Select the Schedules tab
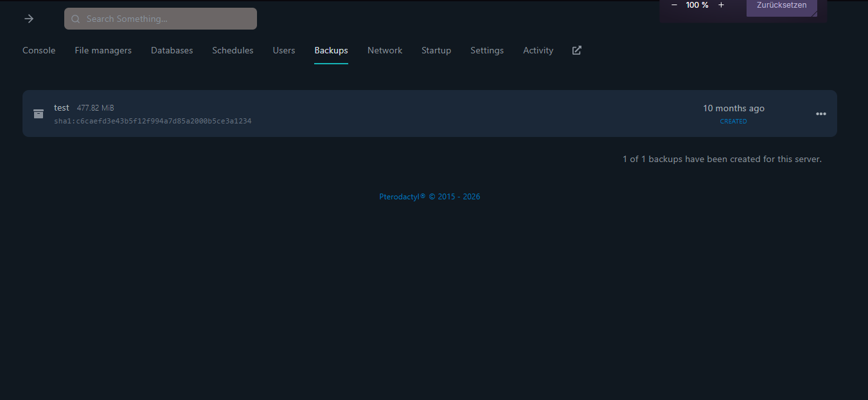 click(233, 50)
